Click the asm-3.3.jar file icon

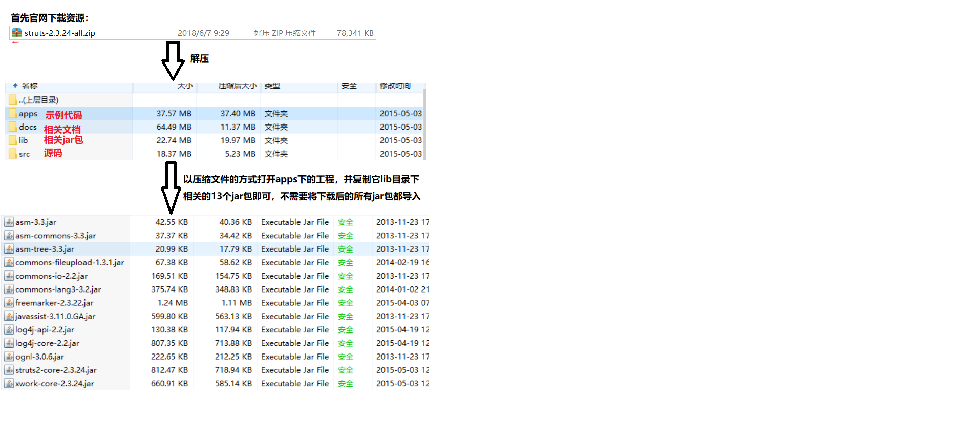[x=9, y=222]
